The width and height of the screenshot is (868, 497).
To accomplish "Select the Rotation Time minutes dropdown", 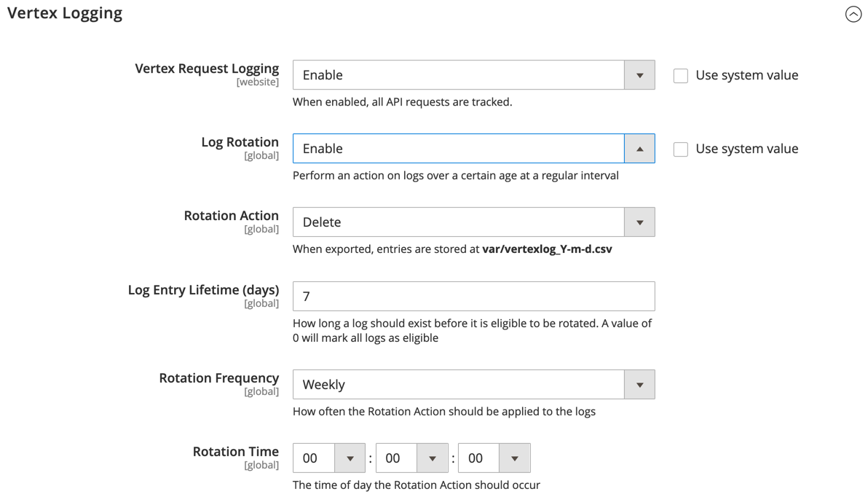I will coord(411,458).
